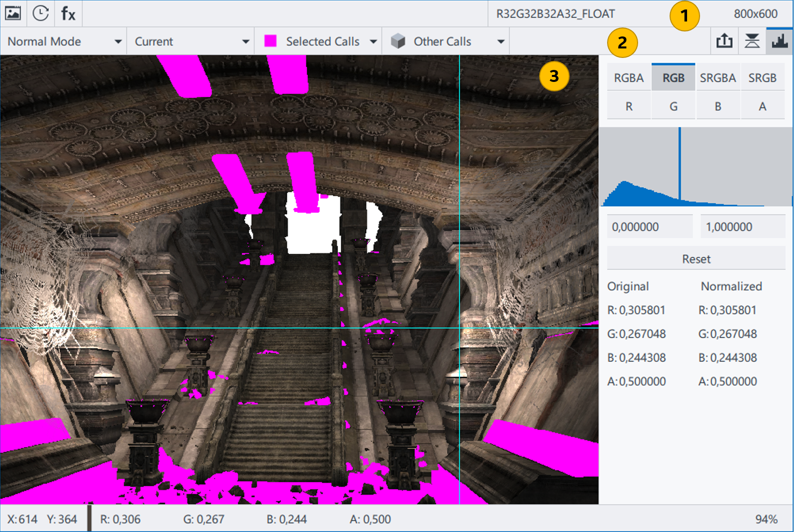Open the Other Calls dropdown arrow
Screen dimensions: 794x532
501,41
